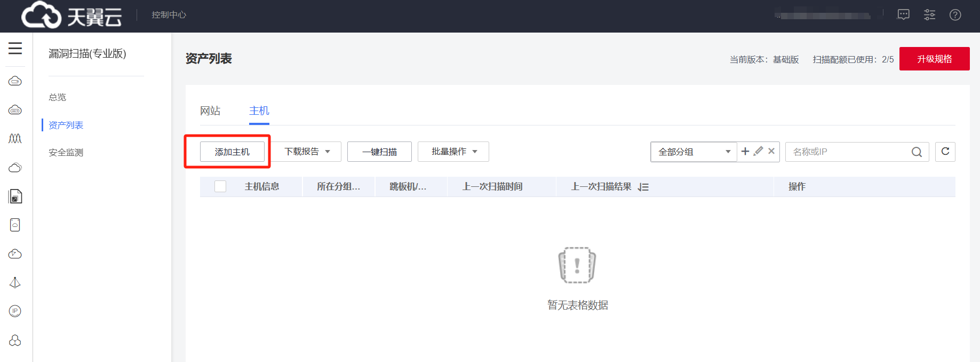Click the plain cloud outline icon in sidebar
The image size is (980, 362).
[15, 168]
